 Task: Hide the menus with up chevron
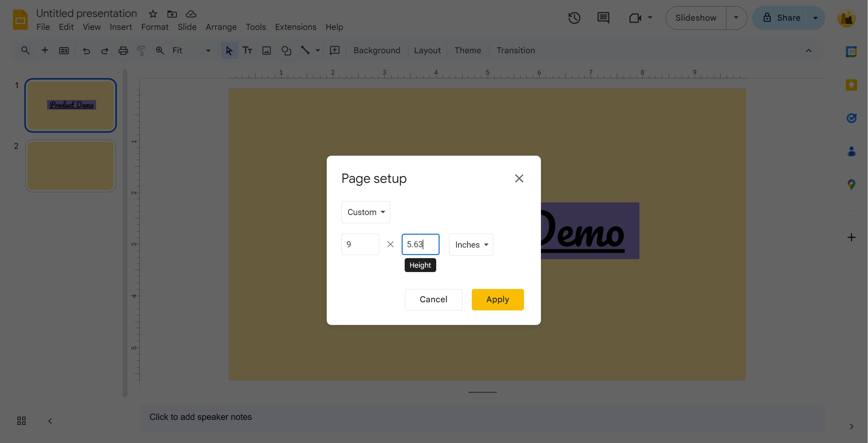click(809, 51)
